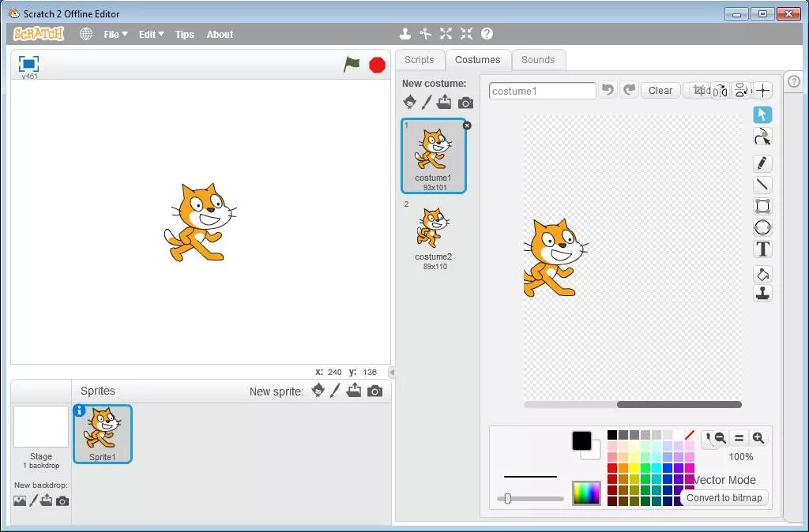Open the Tips menu item
The image size is (809, 532).
184,34
